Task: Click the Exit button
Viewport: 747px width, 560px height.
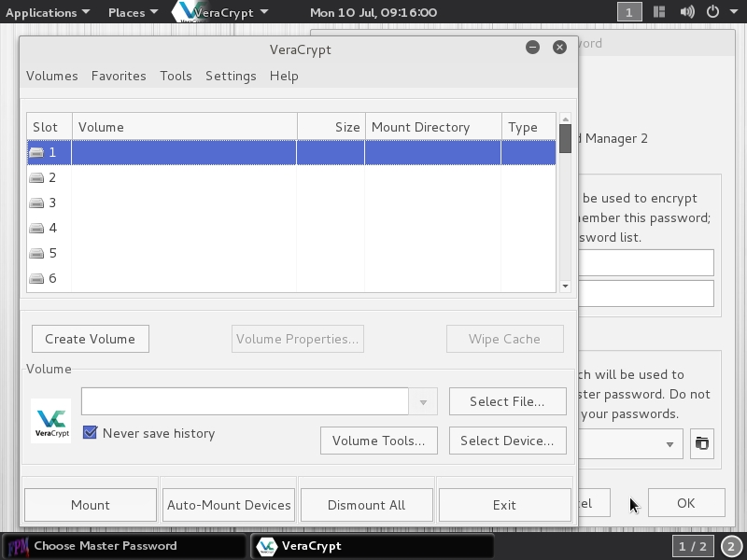Action: coord(504,505)
